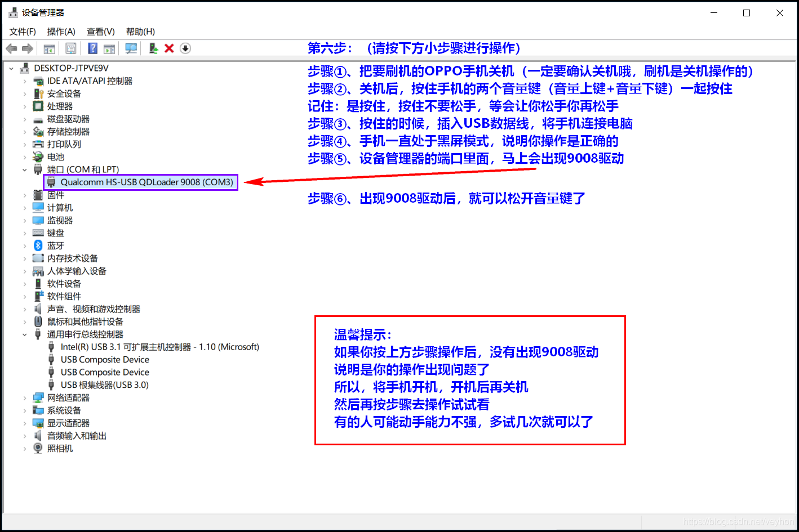Click the 电池 battery icon
The height and width of the screenshot is (532, 799).
click(x=38, y=157)
